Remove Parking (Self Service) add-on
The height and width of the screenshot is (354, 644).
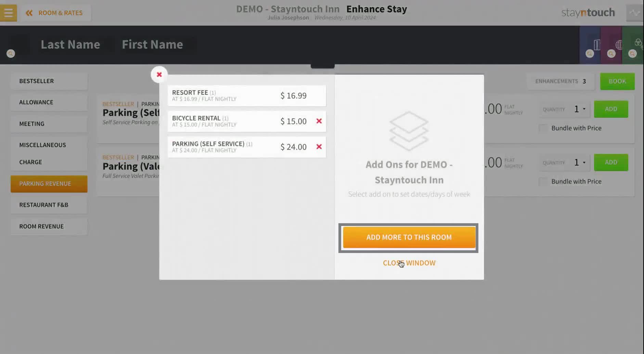coord(319,147)
